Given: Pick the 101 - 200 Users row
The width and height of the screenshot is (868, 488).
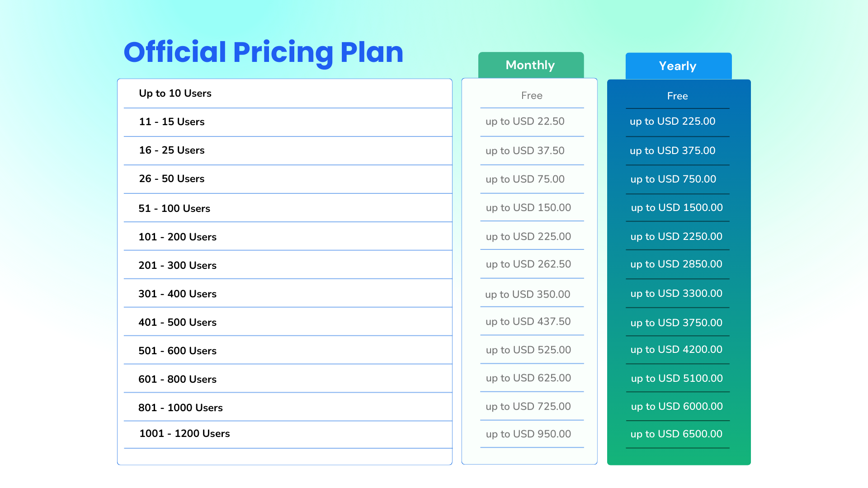Looking at the screenshot, I should 178,237.
